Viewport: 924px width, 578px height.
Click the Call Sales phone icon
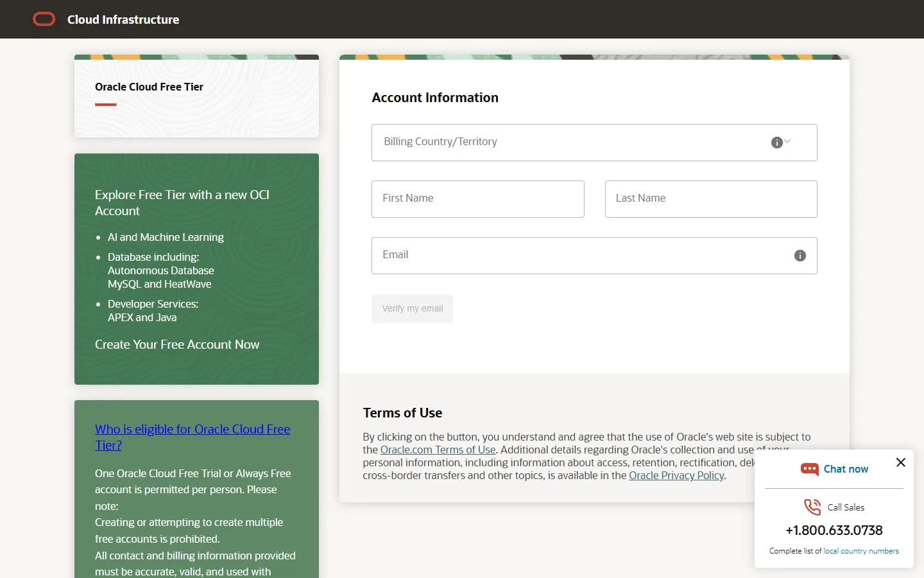(812, 507)
